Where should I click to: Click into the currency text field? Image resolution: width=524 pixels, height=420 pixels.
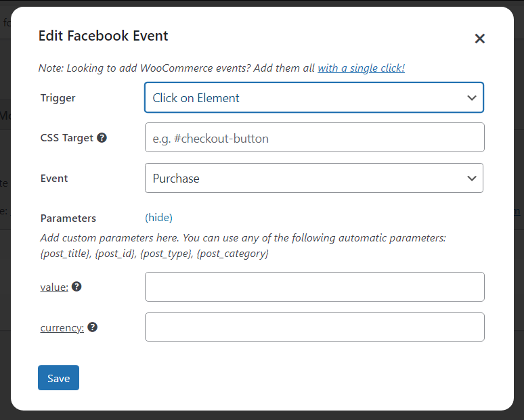point(314,327)
